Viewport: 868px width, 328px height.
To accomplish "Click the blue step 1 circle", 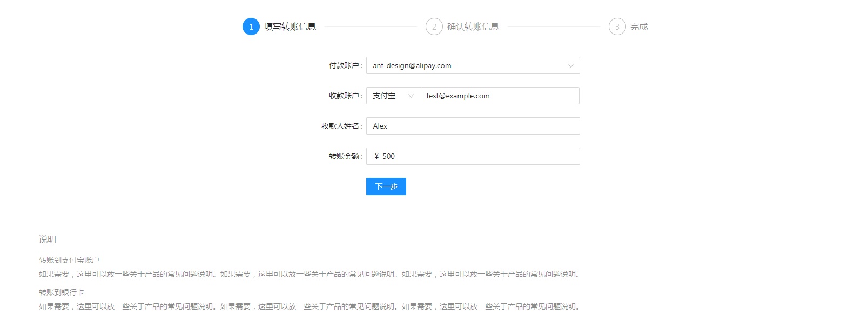I will [251, 26].
